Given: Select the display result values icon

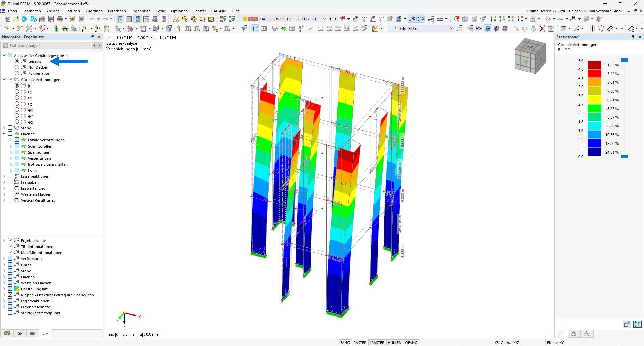Looking at the screenshot, I should pyautogui.click(x=420, y=19).
